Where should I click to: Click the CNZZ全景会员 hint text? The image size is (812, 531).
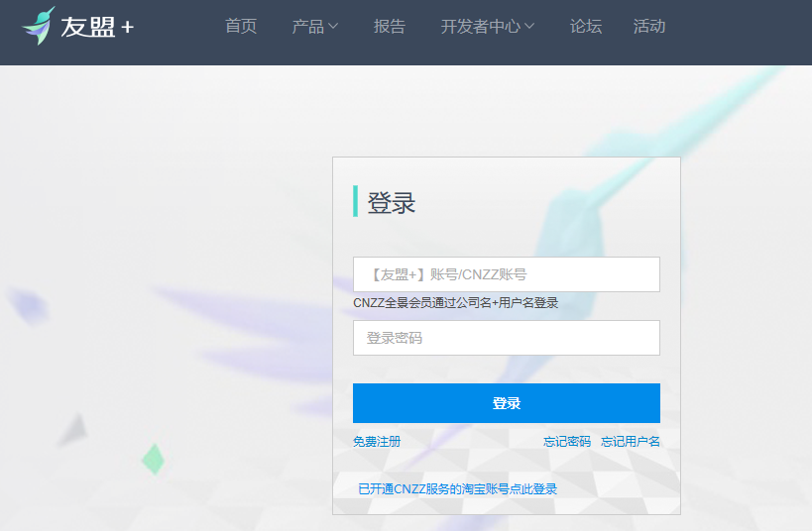click(455, 303)
